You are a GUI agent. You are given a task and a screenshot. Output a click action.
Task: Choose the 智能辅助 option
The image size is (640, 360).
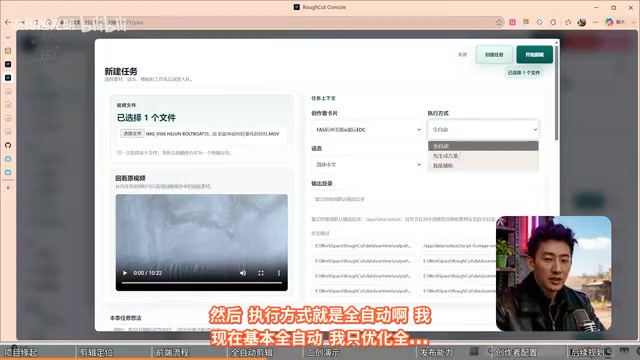click(483, 166)
